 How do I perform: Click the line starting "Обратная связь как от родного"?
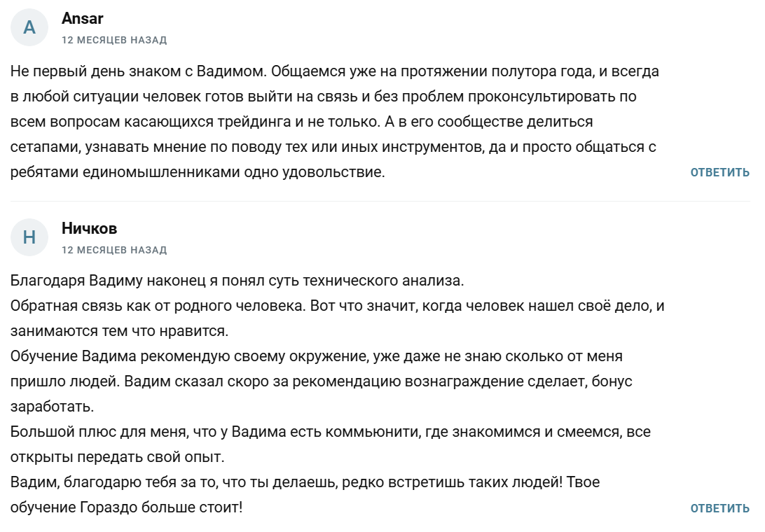[x=338, y=306]
